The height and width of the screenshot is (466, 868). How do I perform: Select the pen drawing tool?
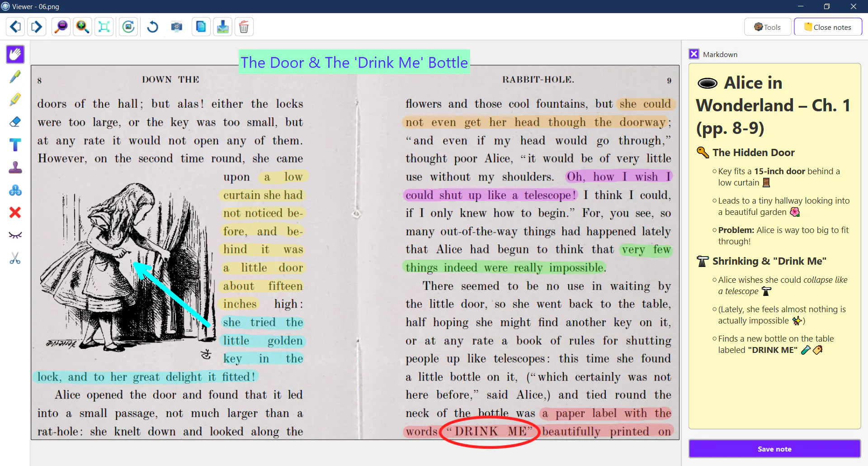pos(15,77)
